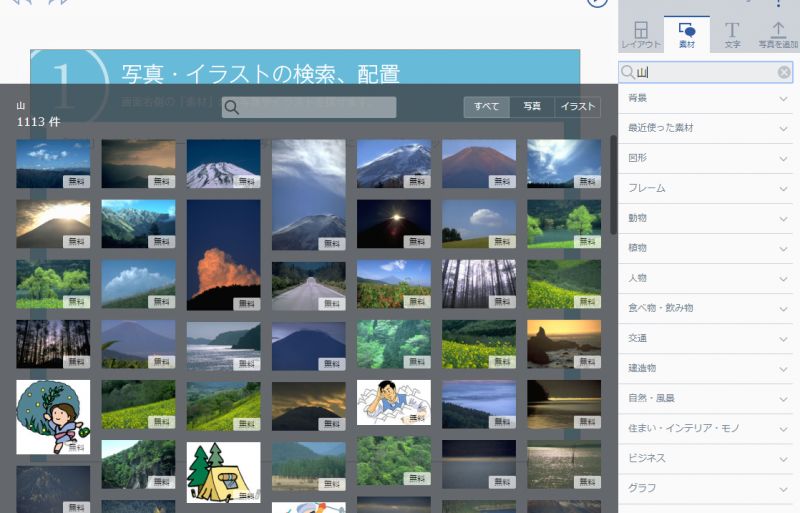800x513 pixels.
Task: Select the red Mt. Fuji photo
Action: [x=479, y=164]
